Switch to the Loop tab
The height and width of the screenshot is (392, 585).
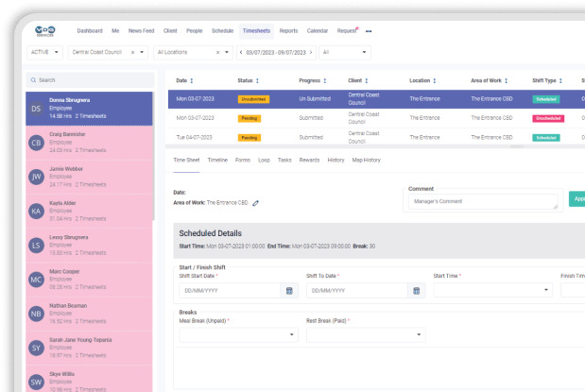pos(264,160)
